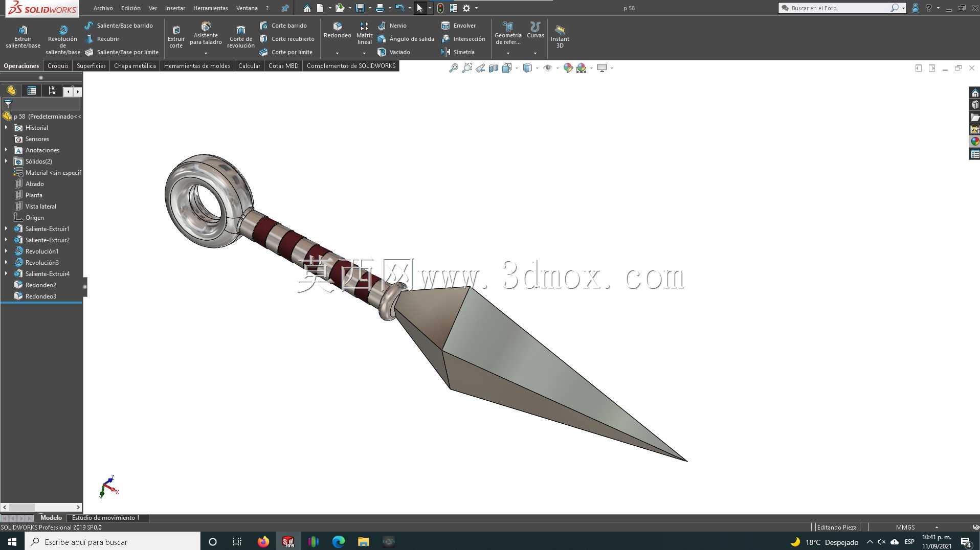Image resolution: width=980 pixels, height=550 pixels.
Task: Select Corte por límite
Action: [285, 52]
